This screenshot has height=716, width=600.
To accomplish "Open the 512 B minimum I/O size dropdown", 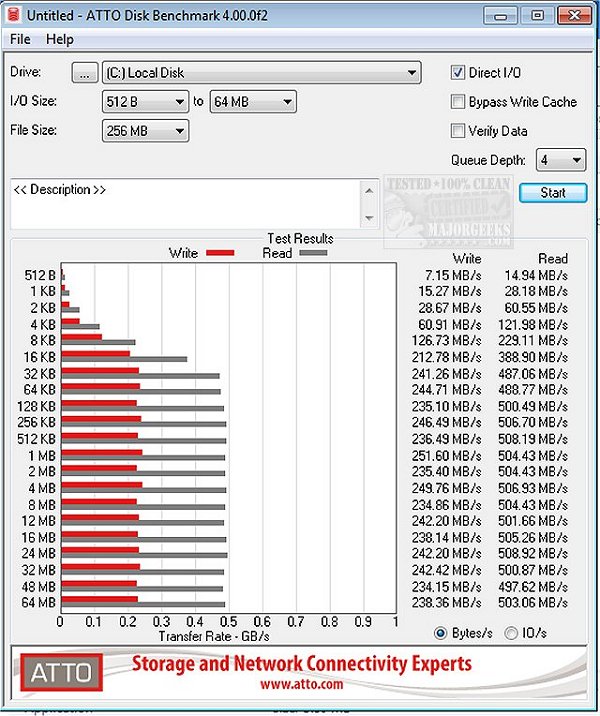I will [145, 101].
